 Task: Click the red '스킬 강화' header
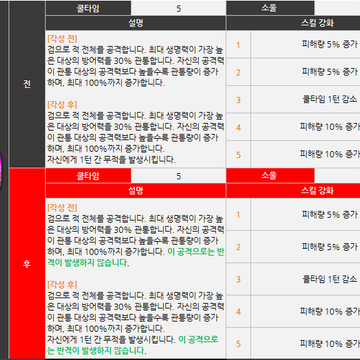(x=293, y=191)
